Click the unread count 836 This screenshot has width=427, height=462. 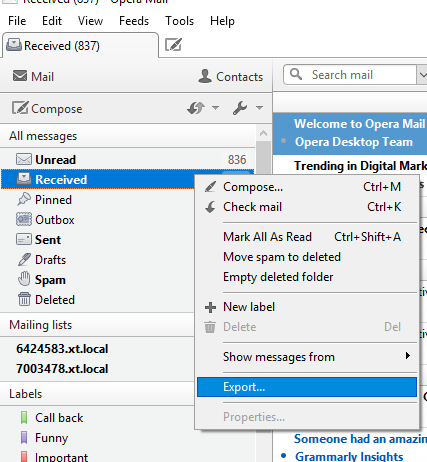click(x=237, y=160)
